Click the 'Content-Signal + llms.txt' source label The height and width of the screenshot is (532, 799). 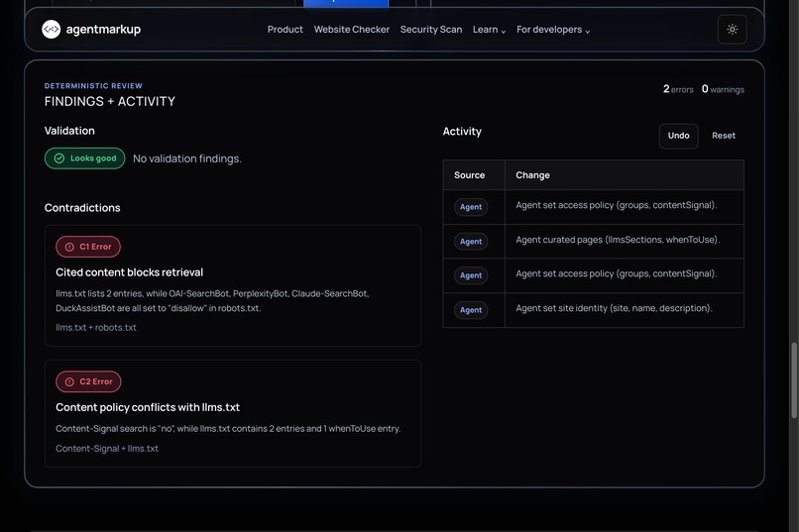107,449
